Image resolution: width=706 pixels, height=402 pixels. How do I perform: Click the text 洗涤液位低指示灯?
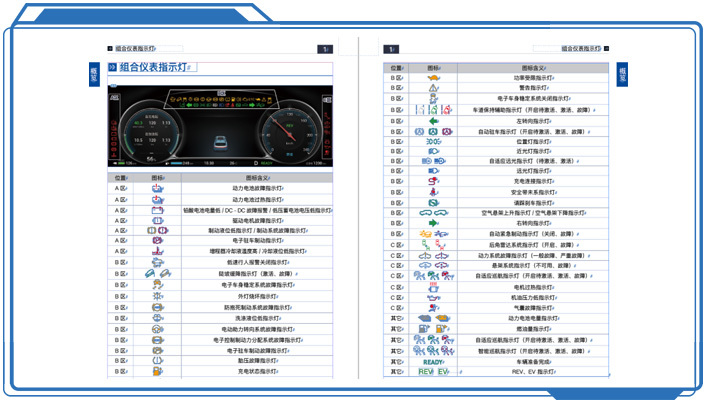[x=257, y=318]
